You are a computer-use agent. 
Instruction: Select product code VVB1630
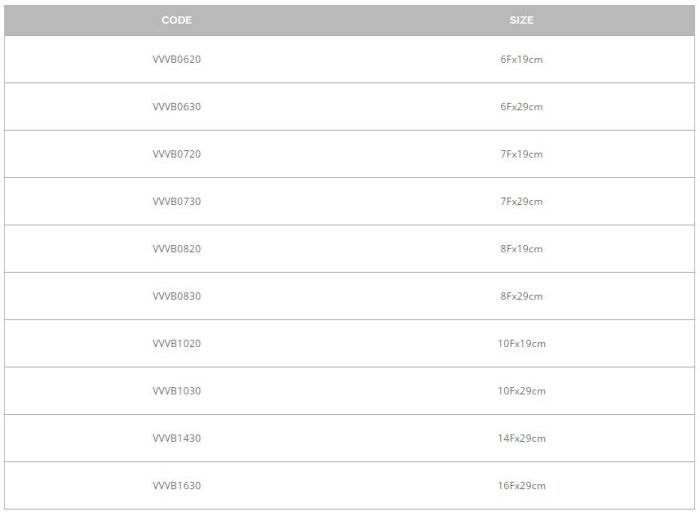pos(176,486)
